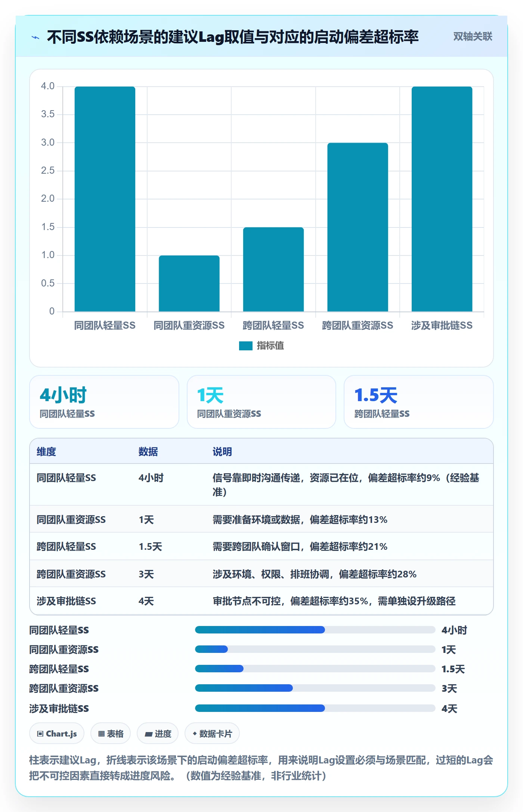The image size is (523, 812).
Task: Click the 3天 value in the table
Action: [146, 574]
